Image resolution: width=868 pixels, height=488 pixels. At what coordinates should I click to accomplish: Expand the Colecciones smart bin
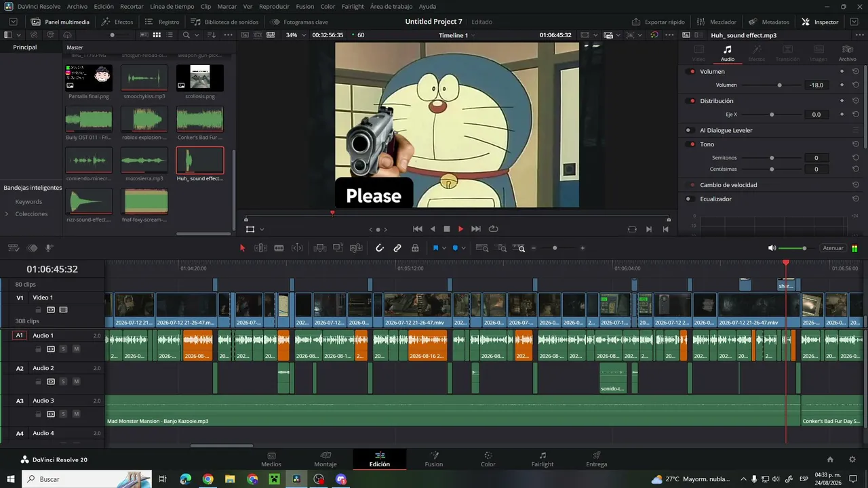(7, 214)
